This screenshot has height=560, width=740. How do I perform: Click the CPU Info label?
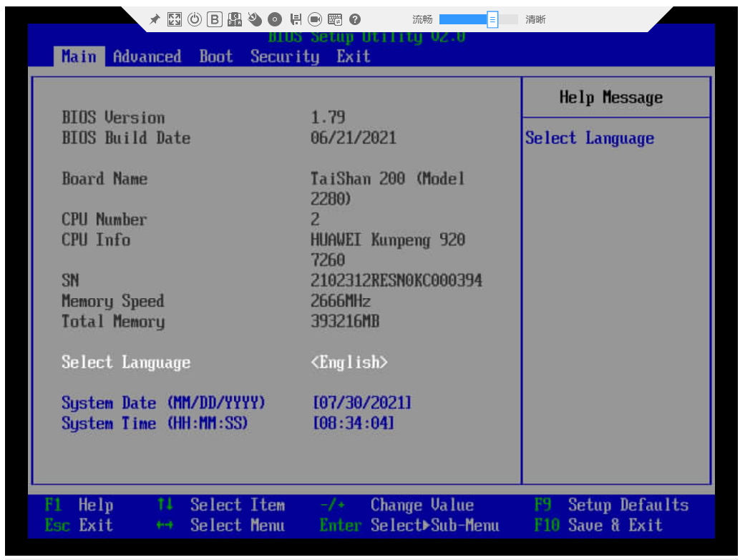[96, 240]
